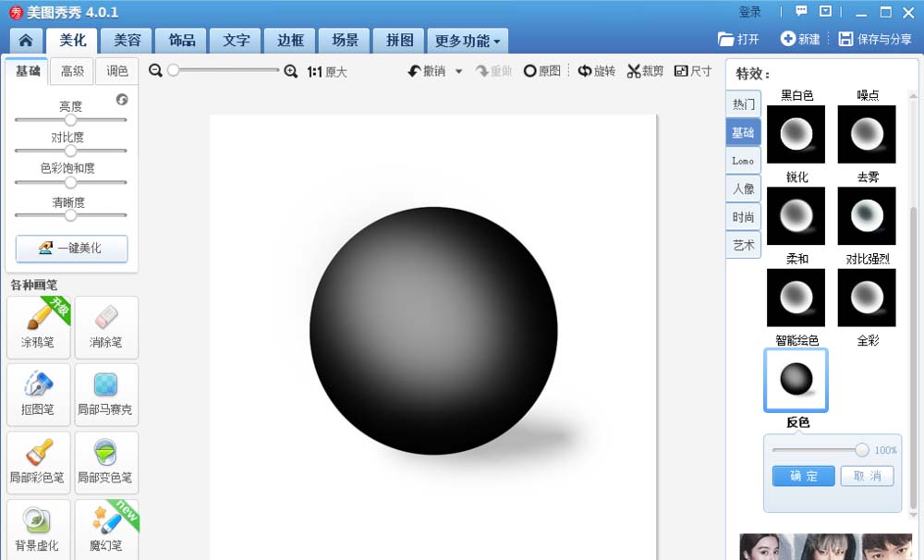Image resolution: width=924 pixels, height=560 pixels.
Task: Click the 对比度 contrast slider handle
Action: coord(71,151)
